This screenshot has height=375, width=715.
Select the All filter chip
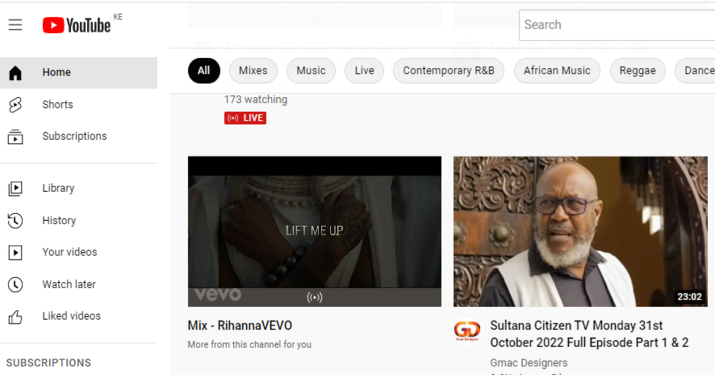(x=204, y=71)
